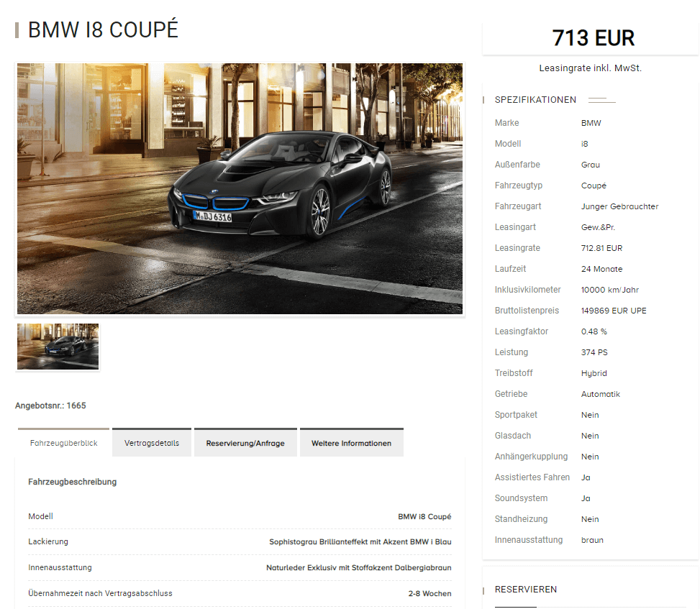Click the Fahrzeugbeschreibung heading
This screenshot has width=700, height=609.
73,482
